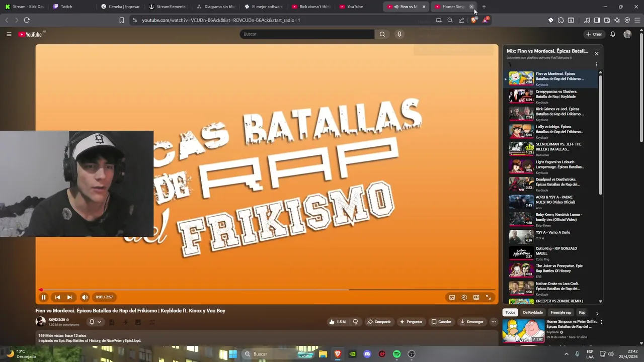Open the subscription notification bell dropdown for Keyblade
Viewport: 644px width, 362px height.
(95, 322)
